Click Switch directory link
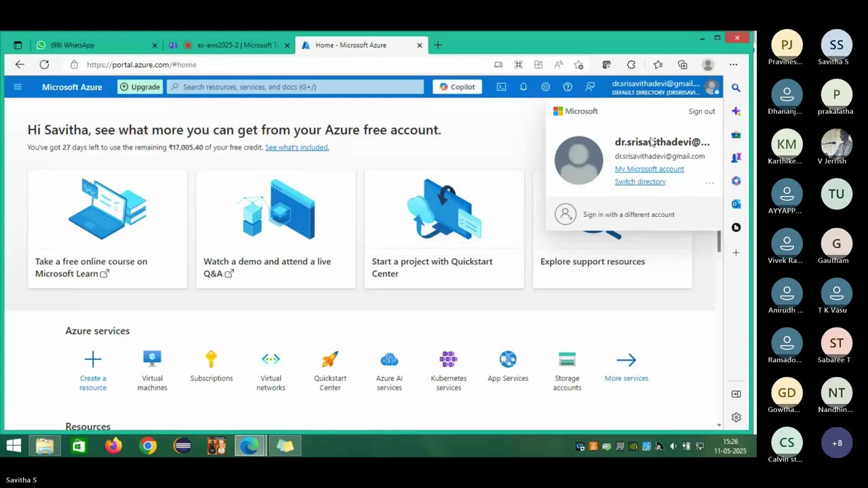 tap(640, 182)
